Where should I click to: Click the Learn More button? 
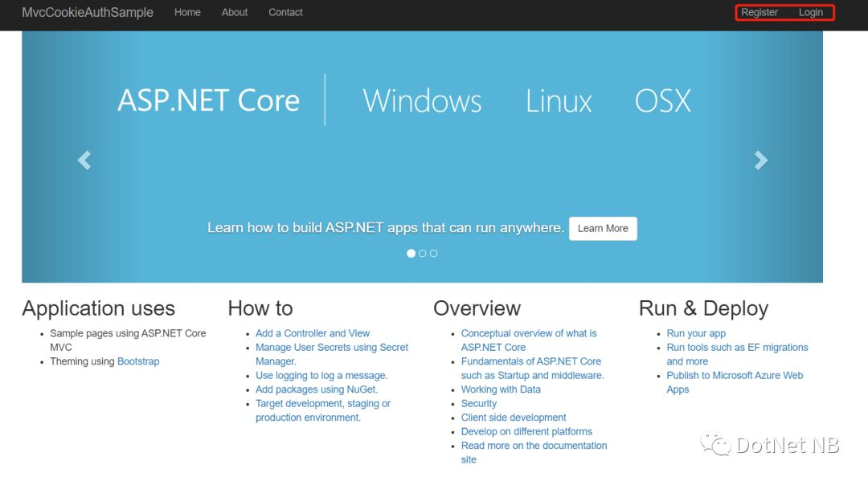tap(603, 228)
